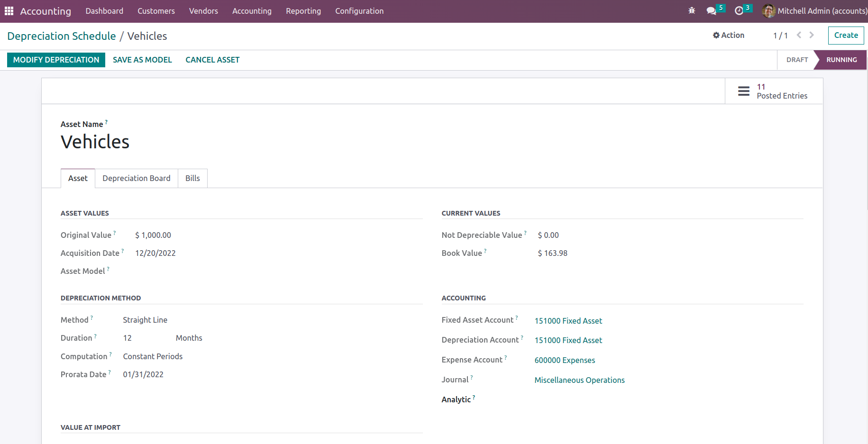Open the Miscellaneous Operations journal link
This screenshot has width=868, height=444.
[579, 380]
